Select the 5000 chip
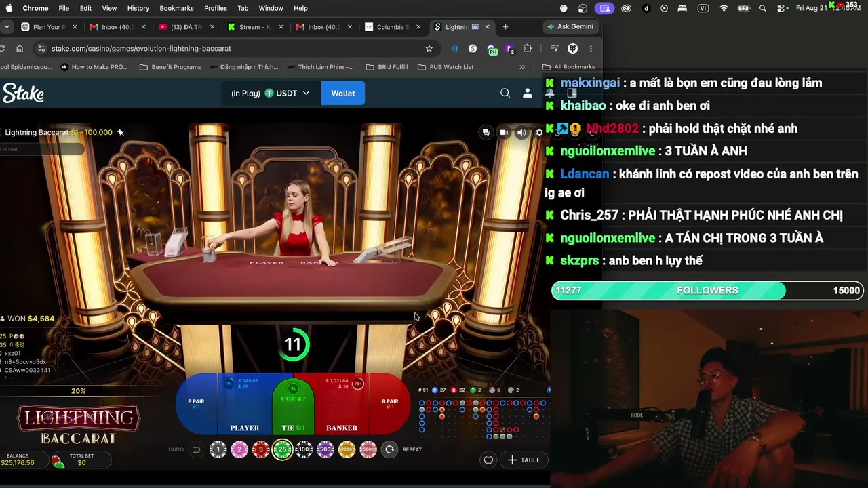 (x=368, y=449)
